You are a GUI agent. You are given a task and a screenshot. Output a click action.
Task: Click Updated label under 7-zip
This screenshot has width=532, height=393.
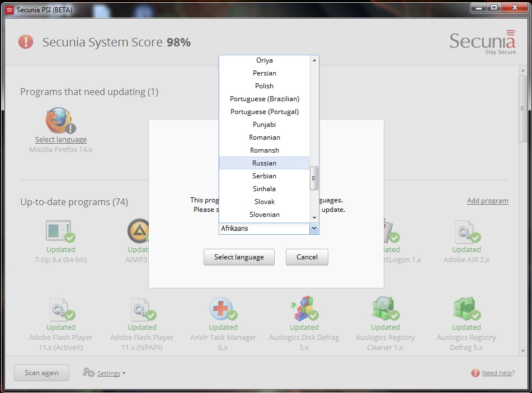coord(61,250)
